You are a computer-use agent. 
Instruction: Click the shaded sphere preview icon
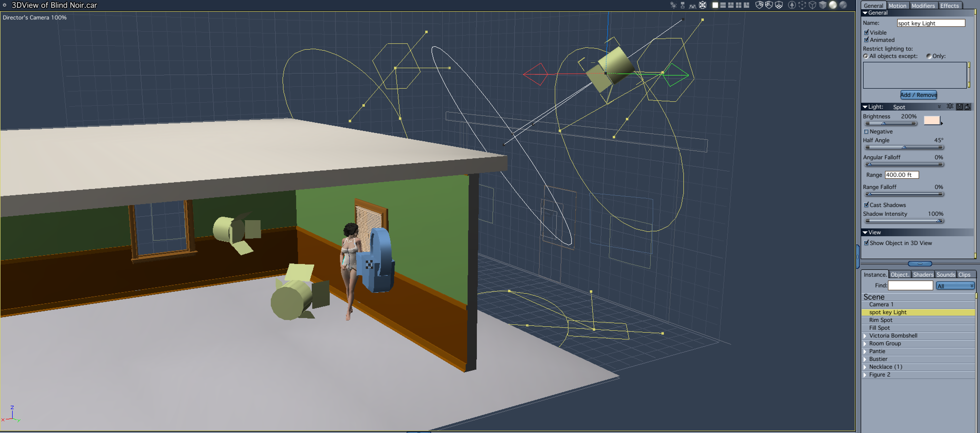[833, 5]
